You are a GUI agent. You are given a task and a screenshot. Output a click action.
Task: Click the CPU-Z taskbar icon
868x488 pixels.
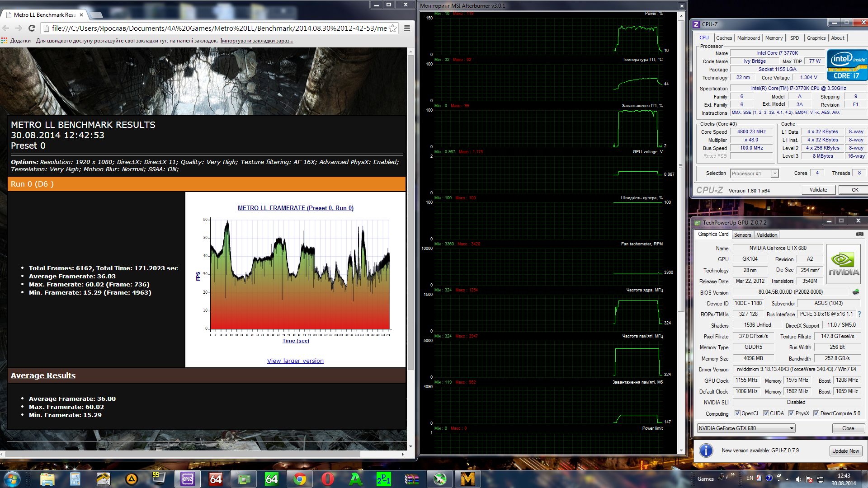(x=188, y=479)
